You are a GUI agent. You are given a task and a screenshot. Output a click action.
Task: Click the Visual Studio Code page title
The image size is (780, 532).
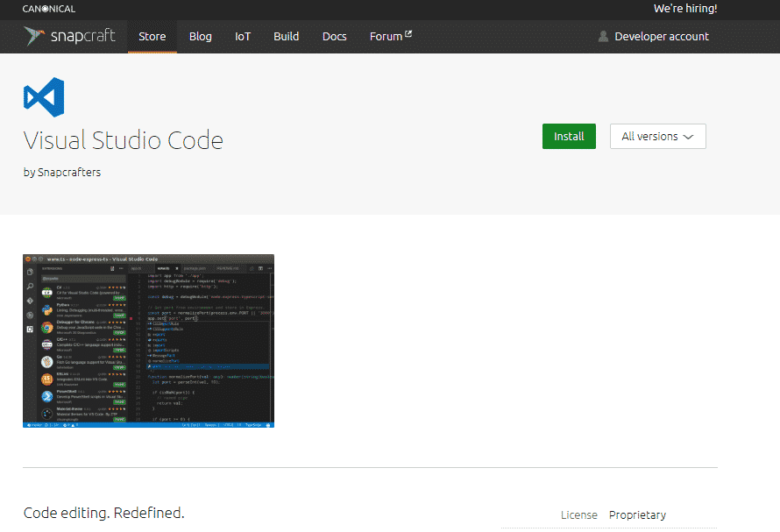coord(124,140)
